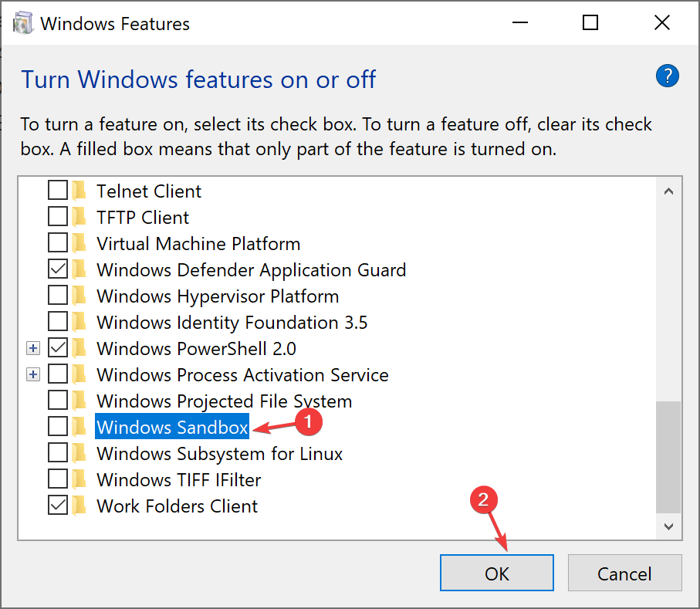Click folder icon beside Windows TIFF IFilter

tap(79, 479)
